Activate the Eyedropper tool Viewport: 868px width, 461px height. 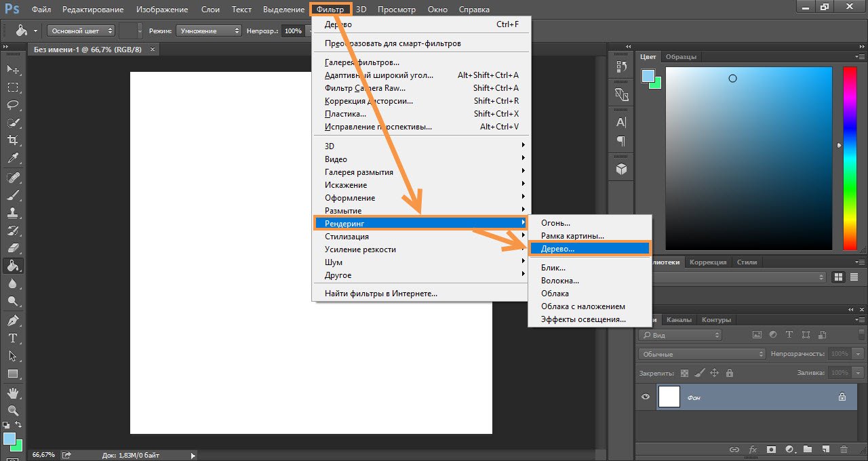click(x=13, y=159)
